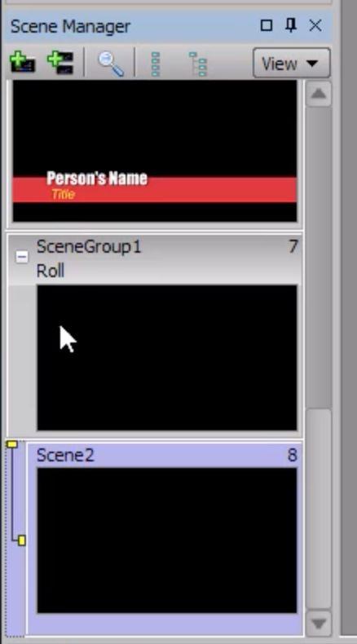Select the Scene2 thumbnail preview
This screenshot has height=644, width=357.
pyautogui.click(x=167, y=540)
